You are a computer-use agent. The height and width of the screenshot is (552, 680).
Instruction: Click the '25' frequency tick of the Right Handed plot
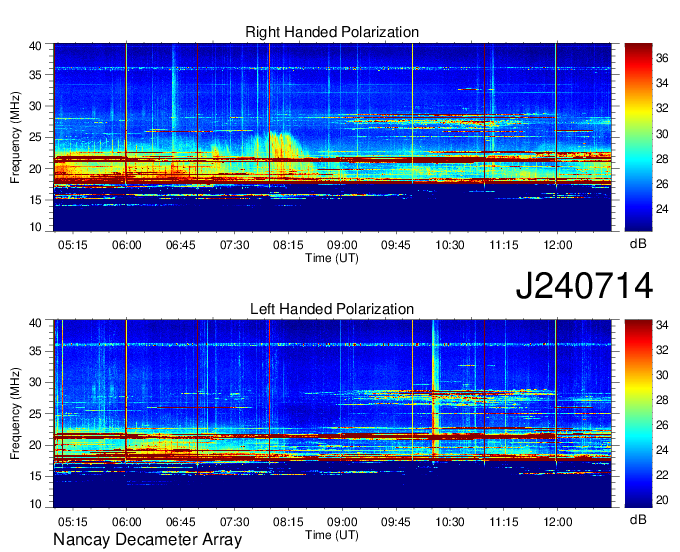click(35, 137)
